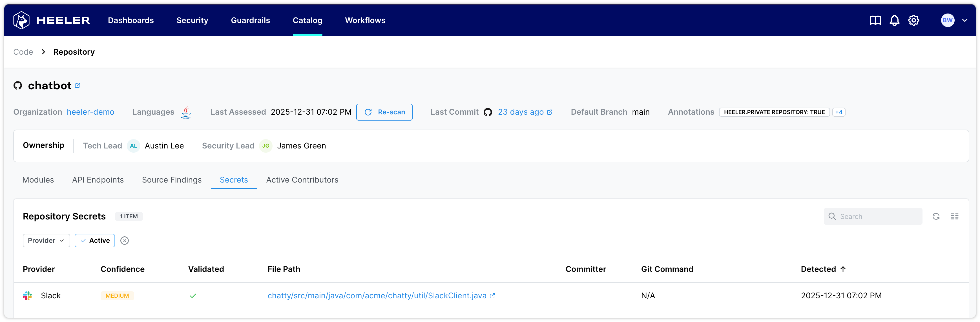This screenshot has height=322, width=980.
Task: Open settings gear in navbar
Action: point(914,21)
